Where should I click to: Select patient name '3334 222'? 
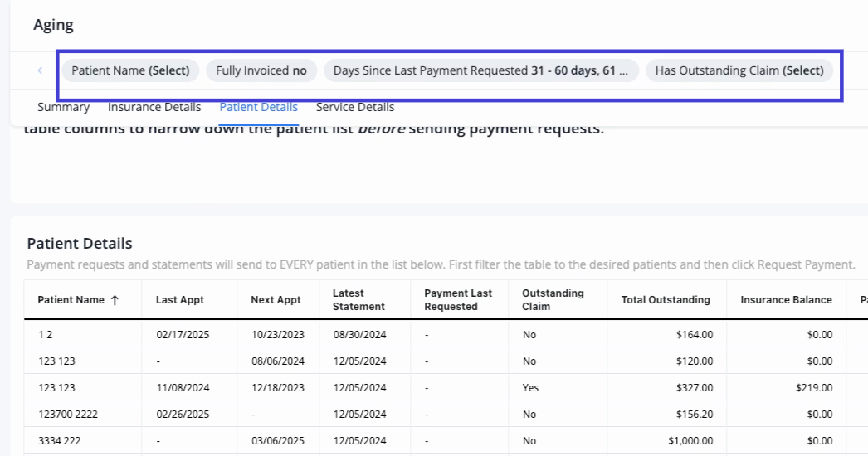pos(59,441)
